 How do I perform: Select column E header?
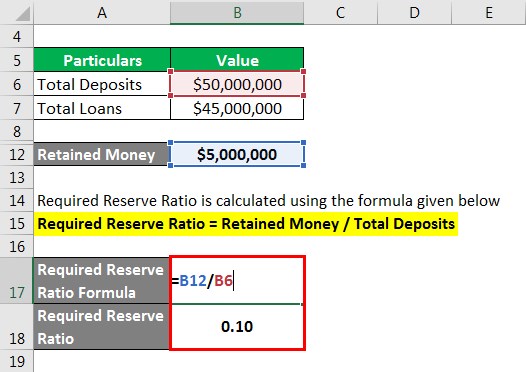pyautogui.click(x=489, y=12)
